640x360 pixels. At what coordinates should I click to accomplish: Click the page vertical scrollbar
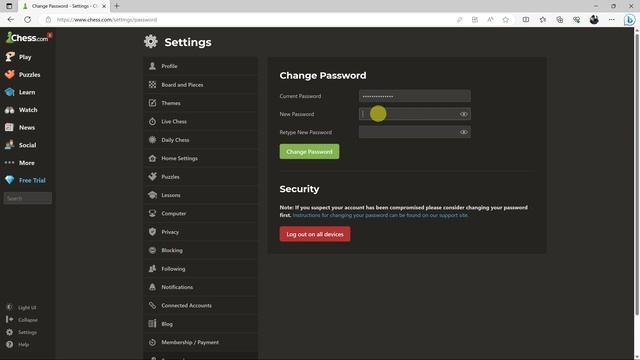click(637, 176)
